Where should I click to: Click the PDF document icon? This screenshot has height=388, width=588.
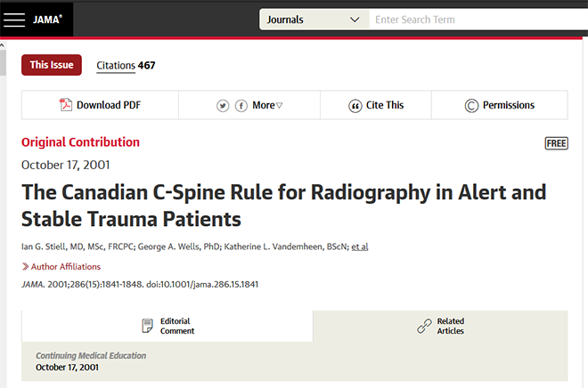(x=66, y=104)
